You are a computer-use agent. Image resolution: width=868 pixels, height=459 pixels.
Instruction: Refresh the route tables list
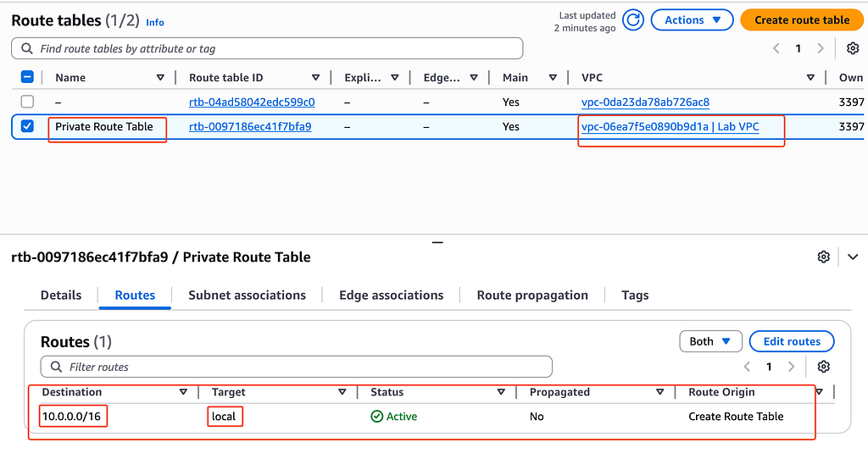point(632,20)
